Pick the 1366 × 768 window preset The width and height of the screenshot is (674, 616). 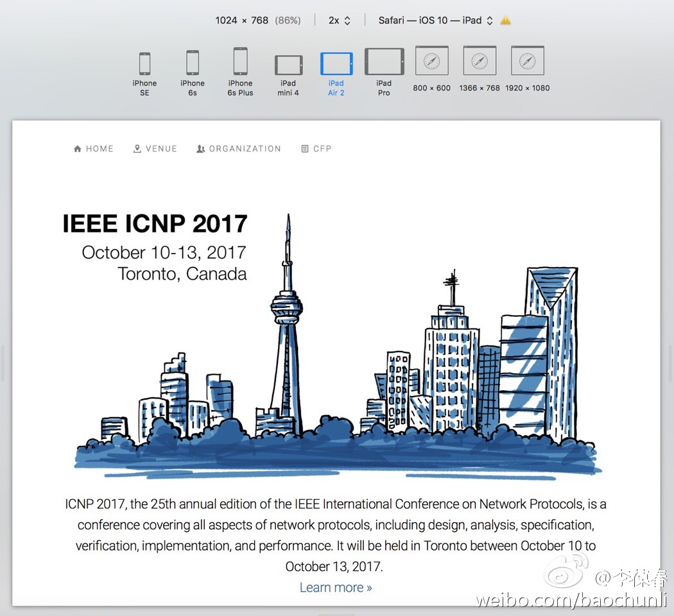point(480,62)
